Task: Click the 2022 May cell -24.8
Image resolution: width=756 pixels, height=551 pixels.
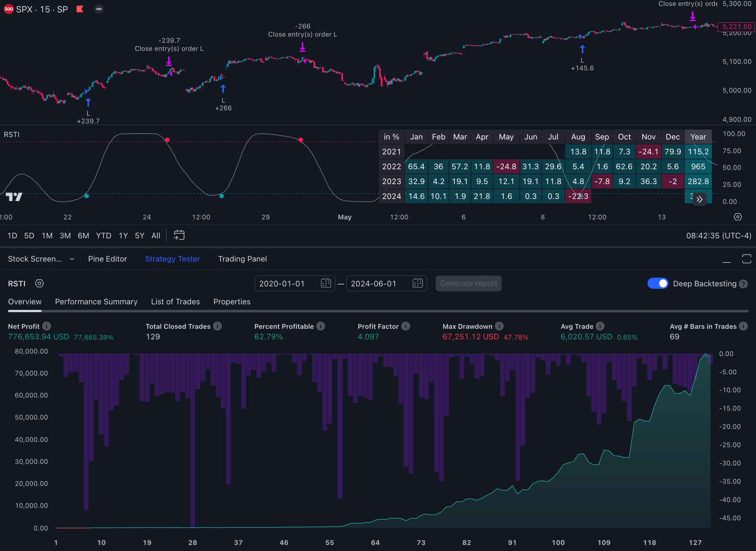Action: pyautogui.click(x=506, y=167)
